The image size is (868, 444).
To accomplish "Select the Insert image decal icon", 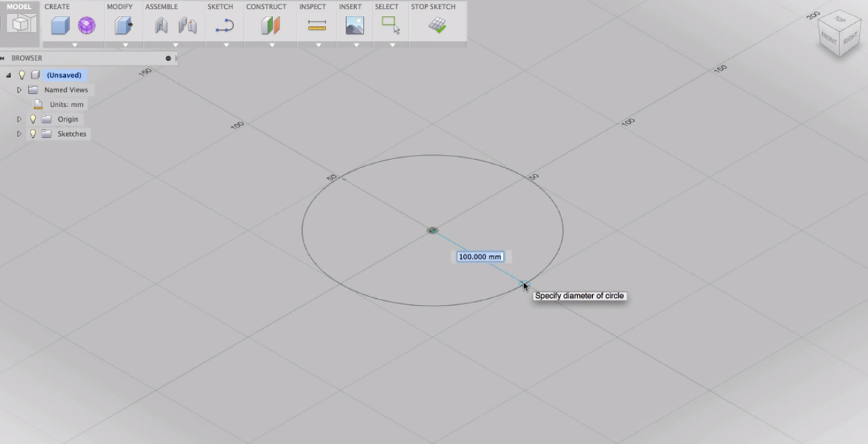I will [354, 26].
